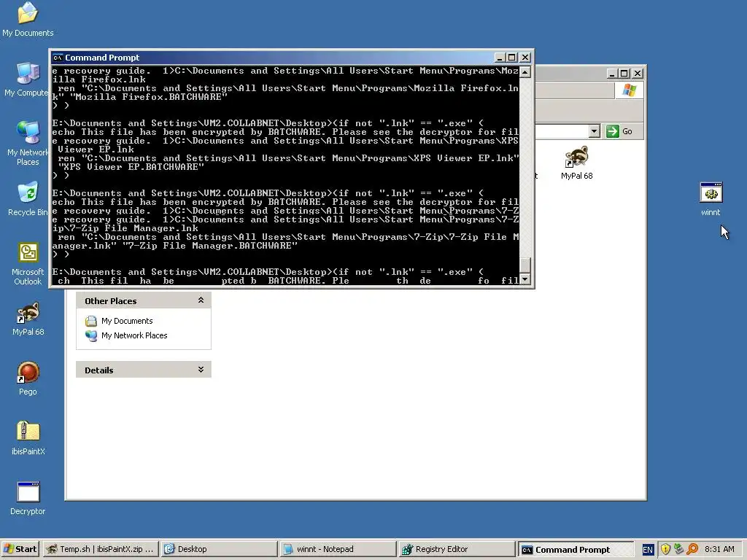Expand the Details panel
This screenshot has height=560, width=747.
click(201, 370)
